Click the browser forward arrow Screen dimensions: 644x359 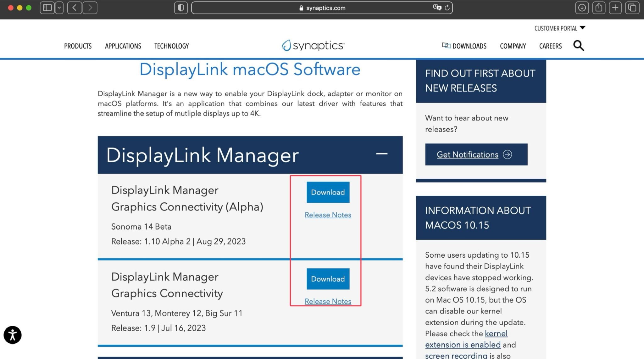[90, 8]
